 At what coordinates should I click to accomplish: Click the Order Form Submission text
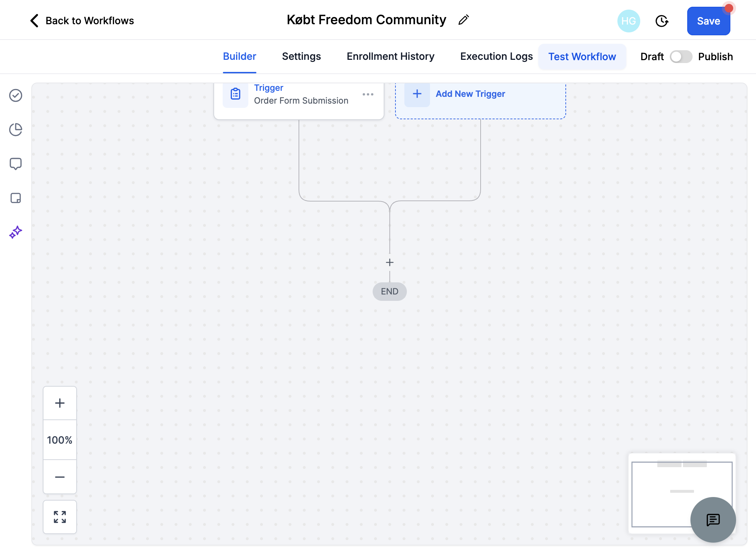tap(301, 101)
